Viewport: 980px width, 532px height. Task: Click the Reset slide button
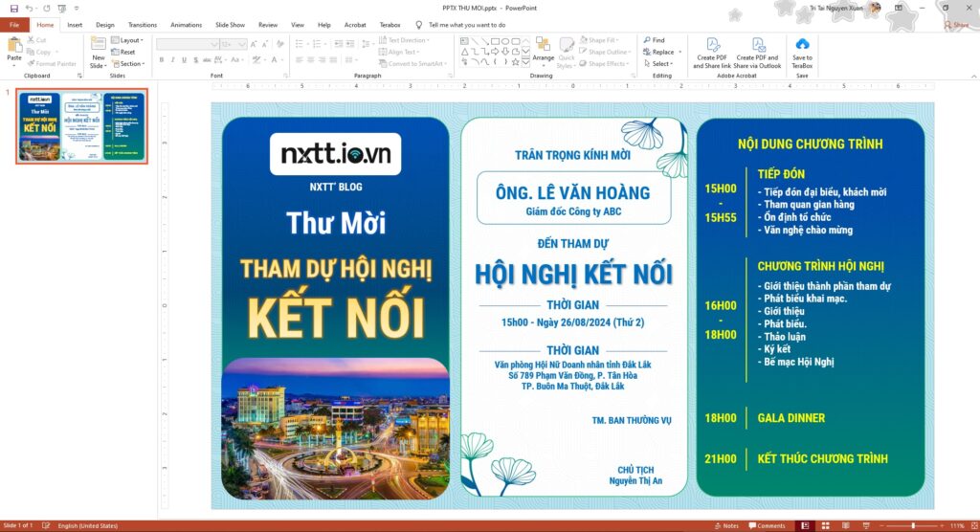123,52
